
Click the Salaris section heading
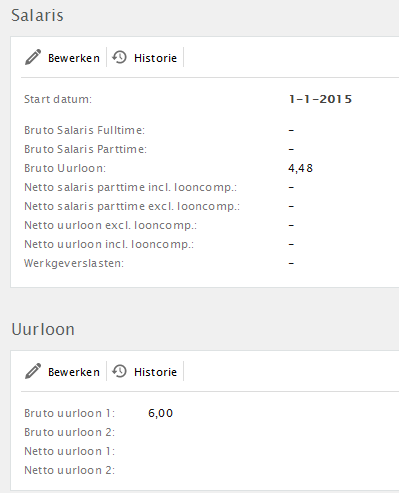pyautogui.click(x=37, y=15)
